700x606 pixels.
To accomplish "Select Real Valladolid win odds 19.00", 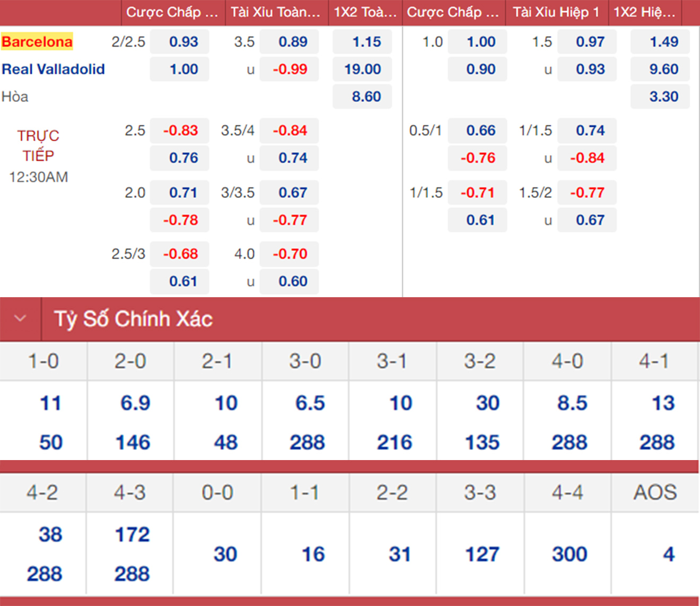I will coord(363,70).
